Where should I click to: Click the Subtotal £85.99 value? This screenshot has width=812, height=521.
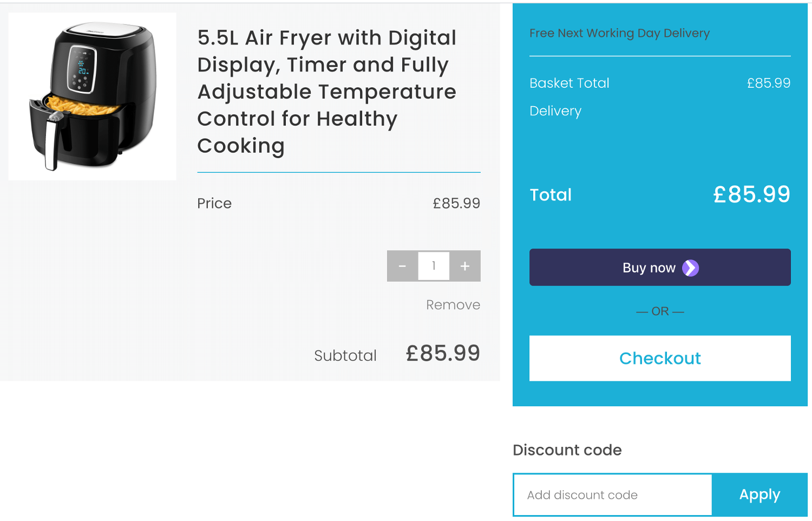tap(443, 354)
